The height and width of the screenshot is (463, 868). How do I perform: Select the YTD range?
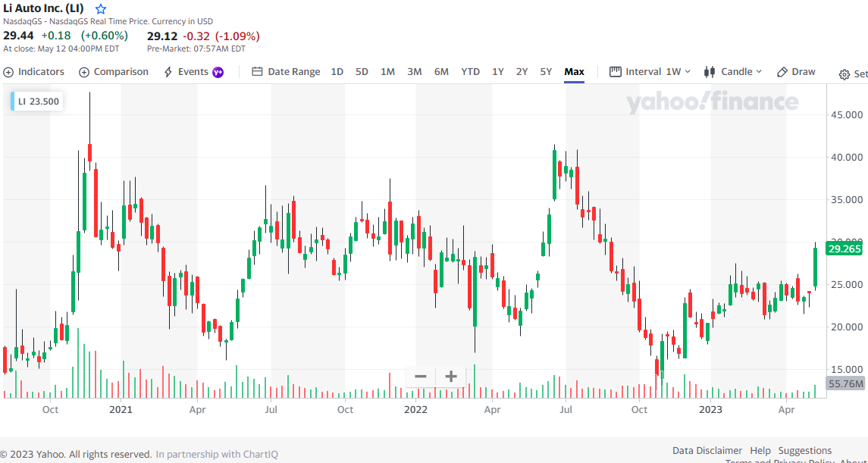pyautogui.click(x=471, y=72)
